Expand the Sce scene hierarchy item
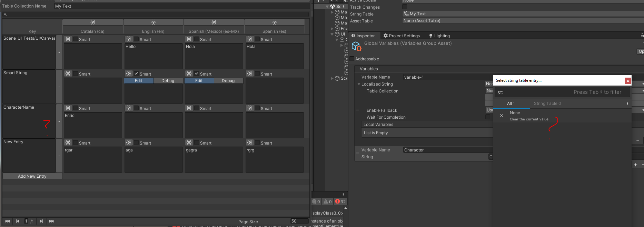 click(332, 78)
